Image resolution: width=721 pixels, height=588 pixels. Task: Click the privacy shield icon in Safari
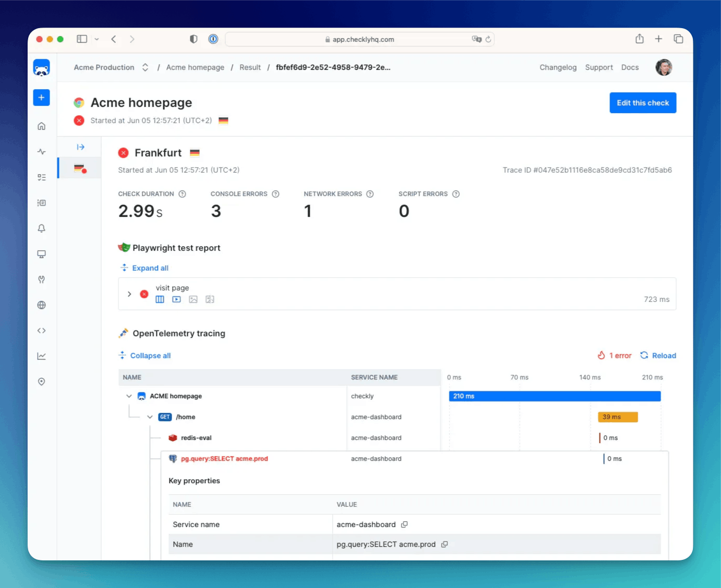(193, 39)
